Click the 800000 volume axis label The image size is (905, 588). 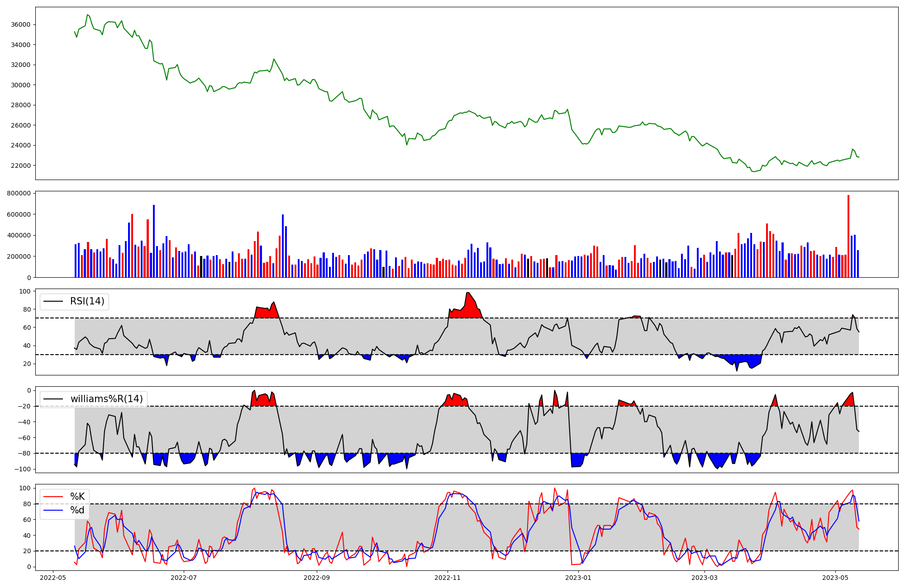[19, 193]
